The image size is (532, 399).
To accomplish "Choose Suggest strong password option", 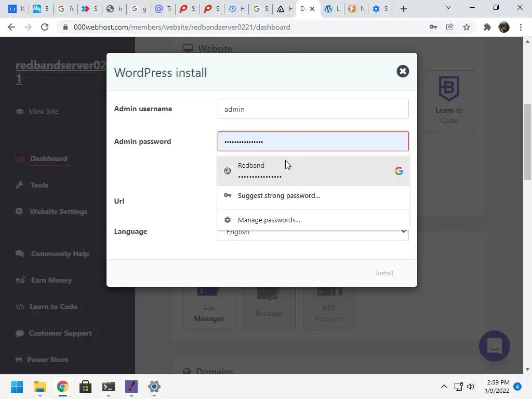I will coord(313,195).
